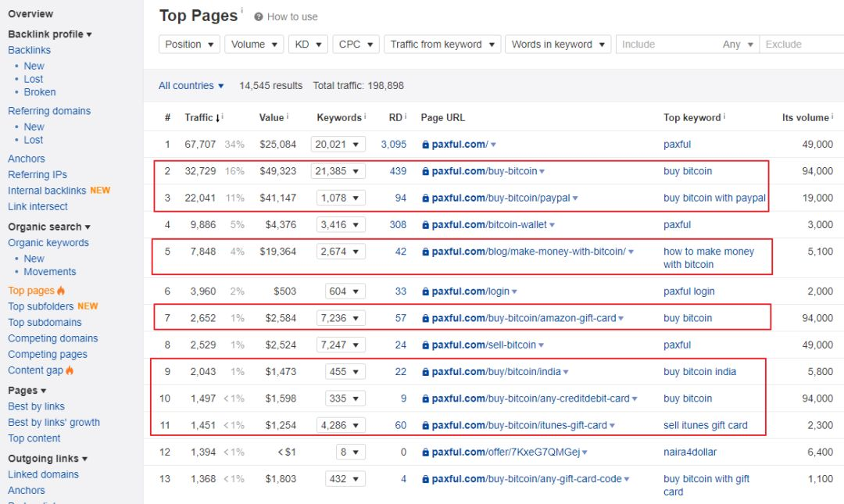Open Competing pages in the sidebar
Screen dimensions: 844x504
point(48,354)
